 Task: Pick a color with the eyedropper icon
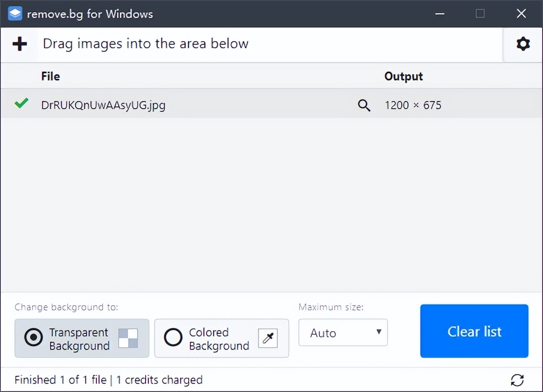click(268, 338)
